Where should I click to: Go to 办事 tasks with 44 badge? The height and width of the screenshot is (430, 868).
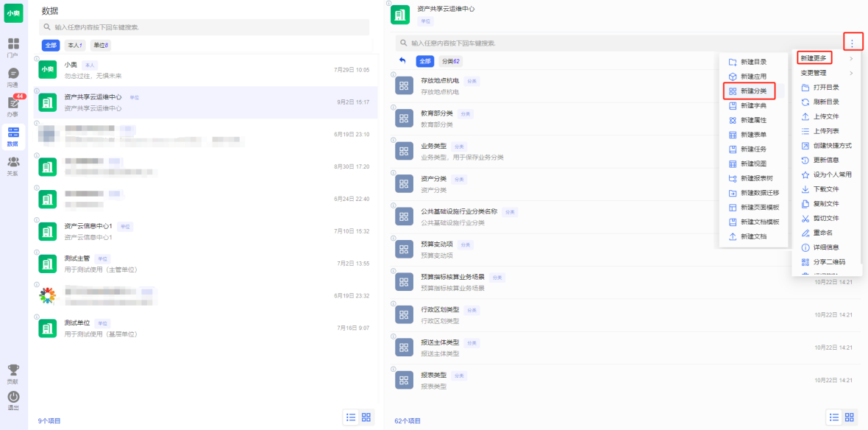pyautogui.click(x=13, y=105)
